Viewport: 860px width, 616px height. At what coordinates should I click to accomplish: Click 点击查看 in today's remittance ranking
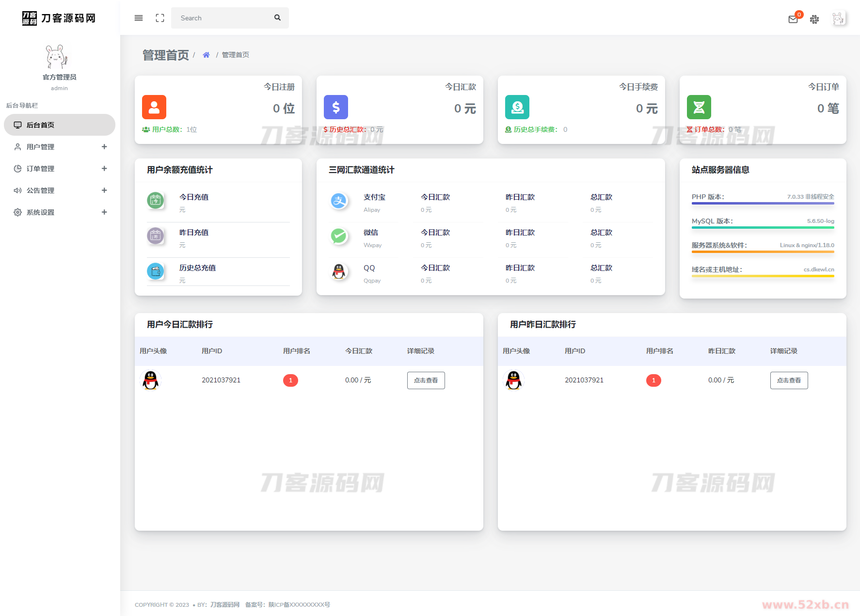(x=426, y=380)
